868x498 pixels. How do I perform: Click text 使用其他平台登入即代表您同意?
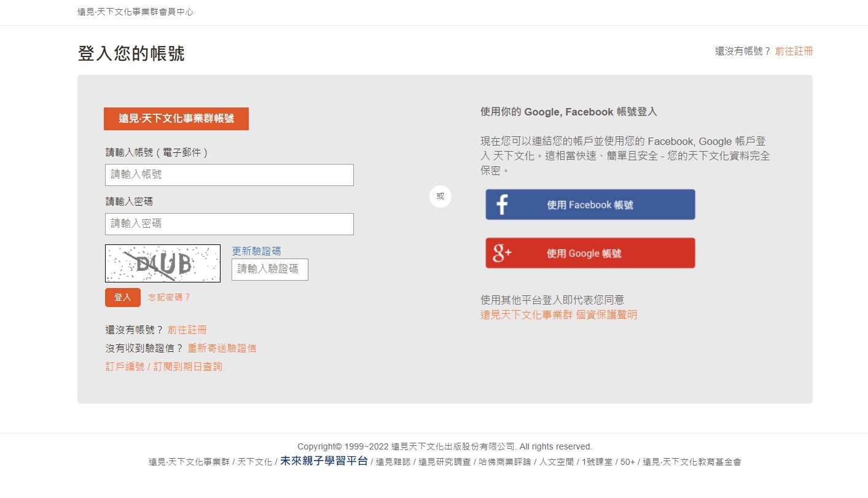[552, 300]
